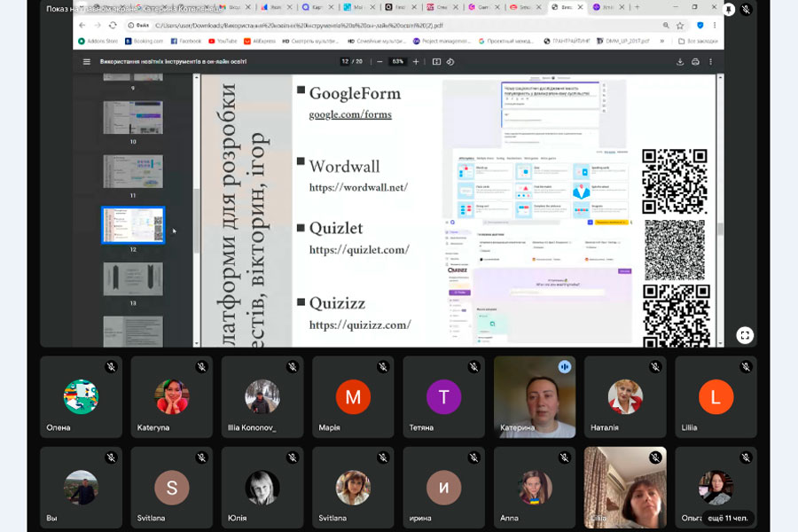Open the PDF viewer more options menu
This screenshot has width=798, height=532.
coord(711,62)
